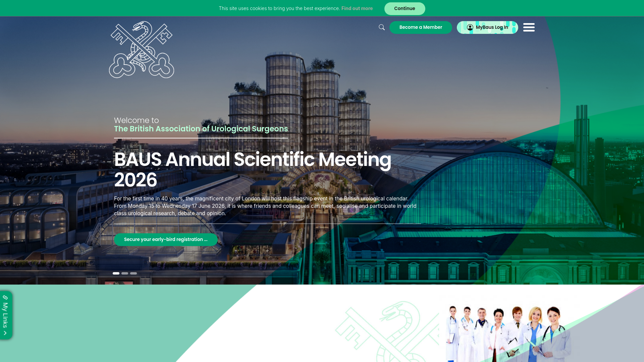Click the Become a Member button
The image size is (644, 362).
[421, 27]
